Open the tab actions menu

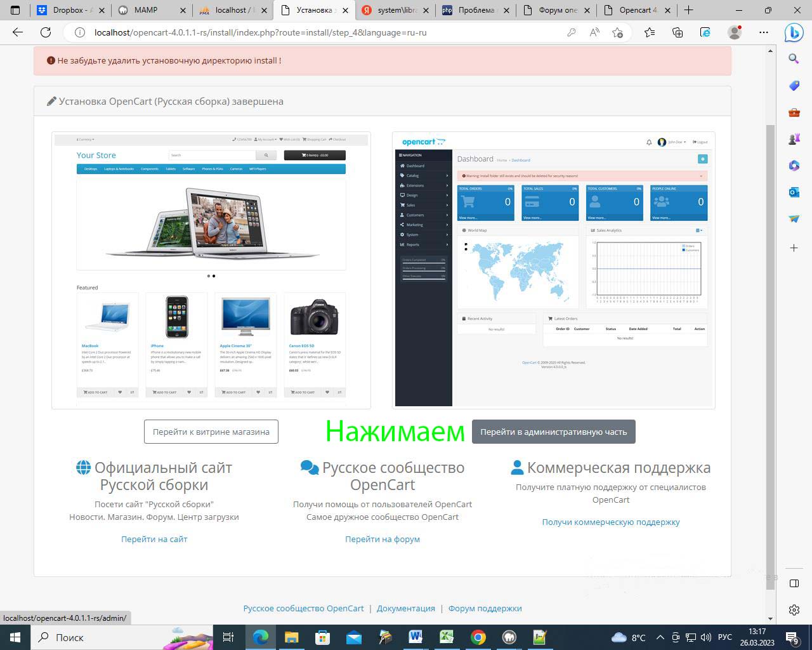click(15, 10)
